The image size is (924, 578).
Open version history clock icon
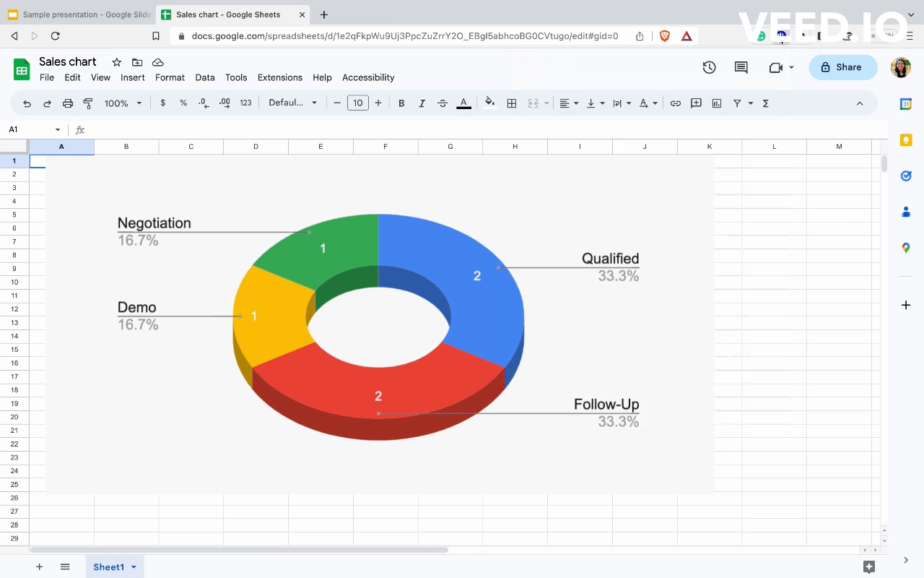710,67
